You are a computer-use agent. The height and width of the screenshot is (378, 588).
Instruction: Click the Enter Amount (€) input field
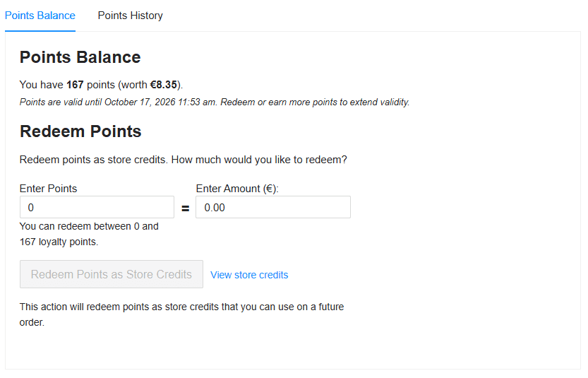[272, 207]
